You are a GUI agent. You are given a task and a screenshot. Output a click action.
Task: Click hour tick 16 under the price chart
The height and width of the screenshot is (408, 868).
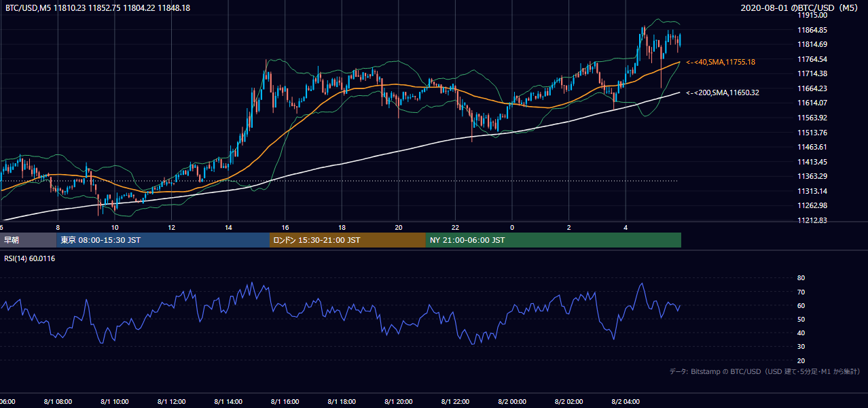coord(285,227)
